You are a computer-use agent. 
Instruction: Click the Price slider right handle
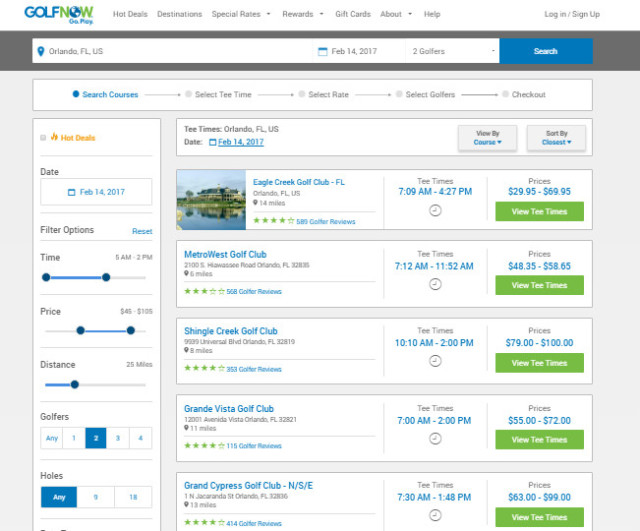pos(131,331)
